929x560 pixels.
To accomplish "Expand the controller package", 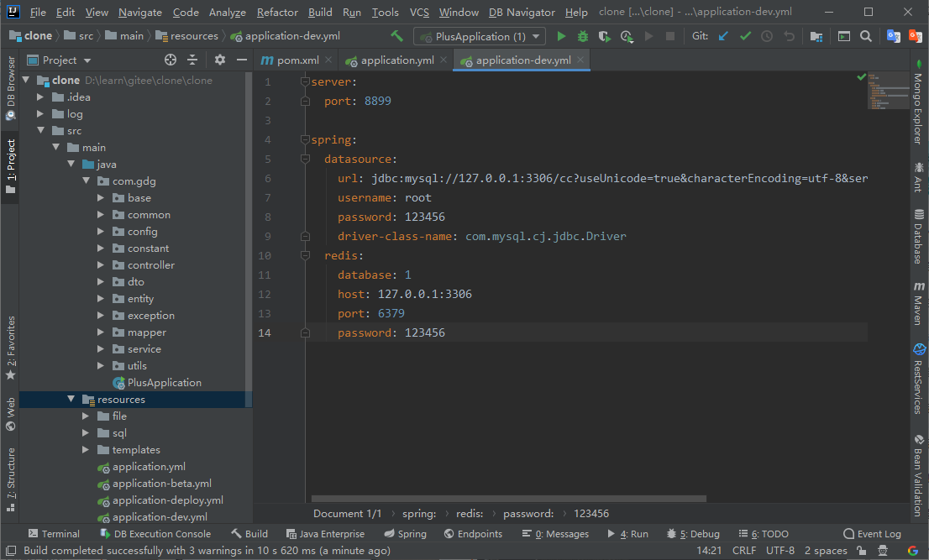I will coord(101,264).
